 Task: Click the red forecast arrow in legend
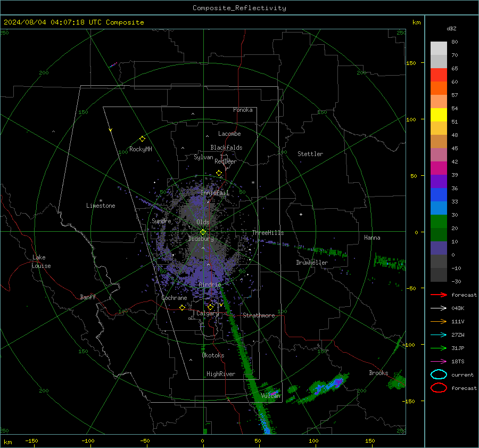click(x=439, y=295)
